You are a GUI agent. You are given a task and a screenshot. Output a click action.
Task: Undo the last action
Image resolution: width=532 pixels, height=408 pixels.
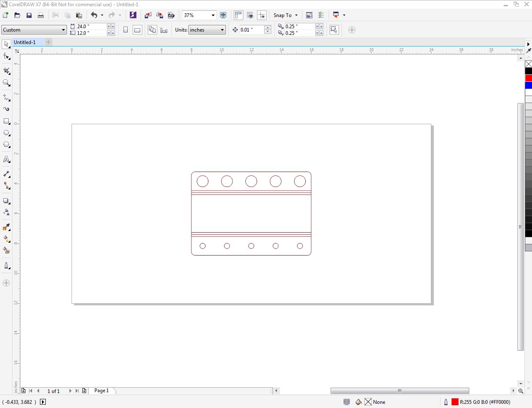pos(94,15)
